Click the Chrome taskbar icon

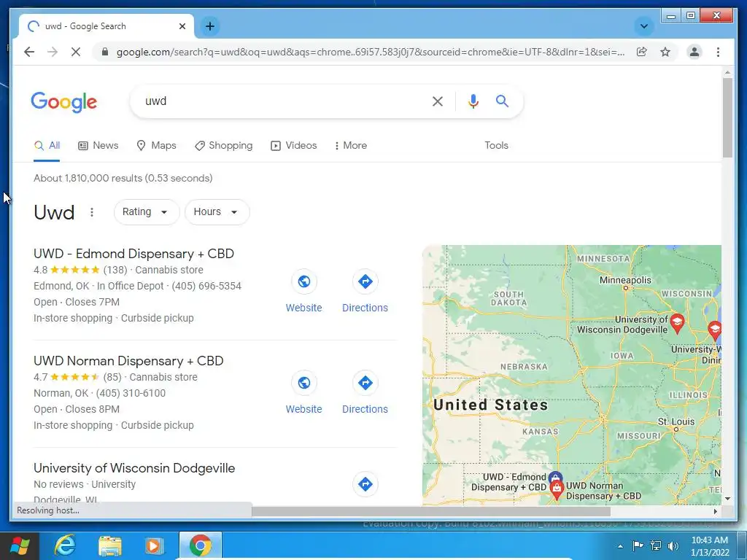(x=200, y=545)
